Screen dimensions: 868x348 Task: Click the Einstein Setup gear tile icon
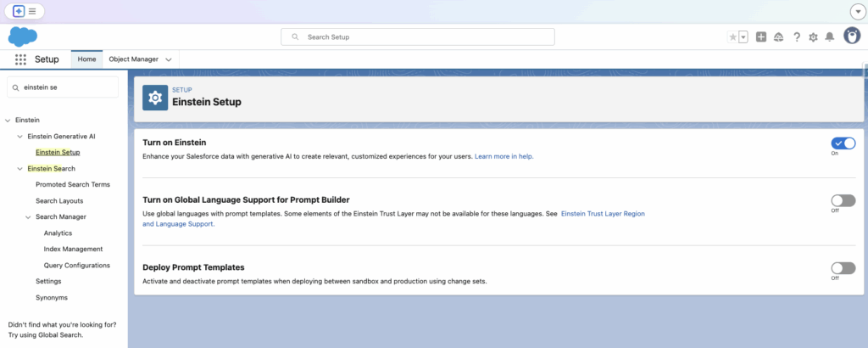155,98
